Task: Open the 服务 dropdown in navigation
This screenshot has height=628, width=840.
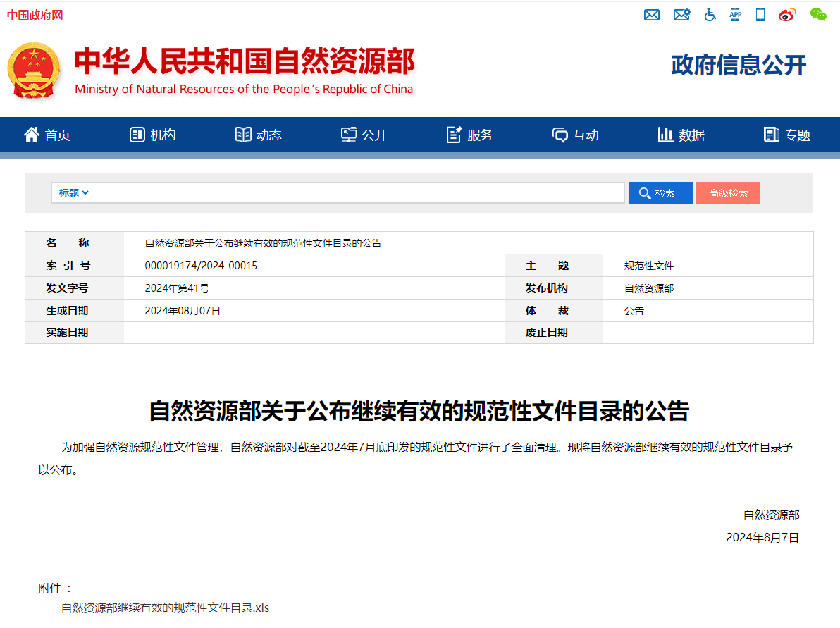Action: (x=469, y=135)
